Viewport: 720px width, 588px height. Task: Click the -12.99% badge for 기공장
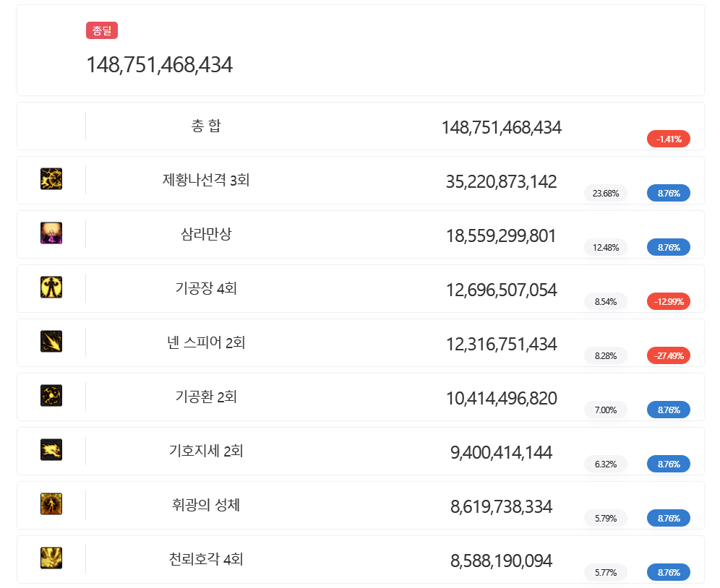click(x=668, y=301)
